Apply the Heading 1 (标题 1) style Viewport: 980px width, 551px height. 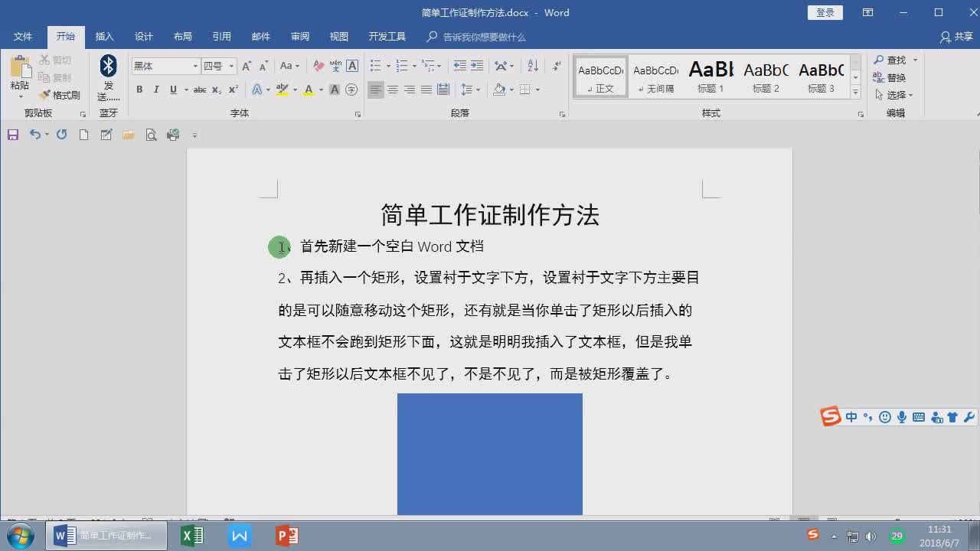coord(710,77)
